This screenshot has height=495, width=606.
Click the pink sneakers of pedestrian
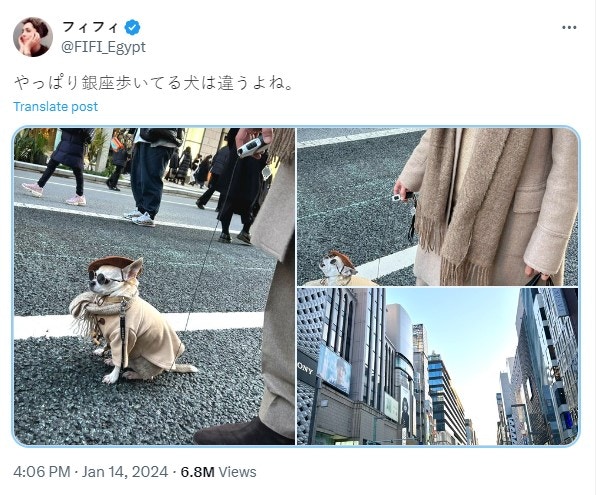coord(54,194)
